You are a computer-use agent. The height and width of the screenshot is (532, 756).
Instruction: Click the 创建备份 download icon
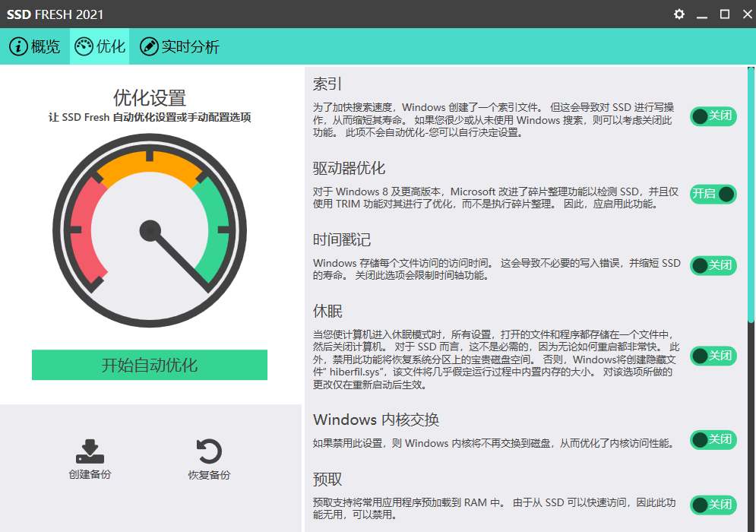90,451
